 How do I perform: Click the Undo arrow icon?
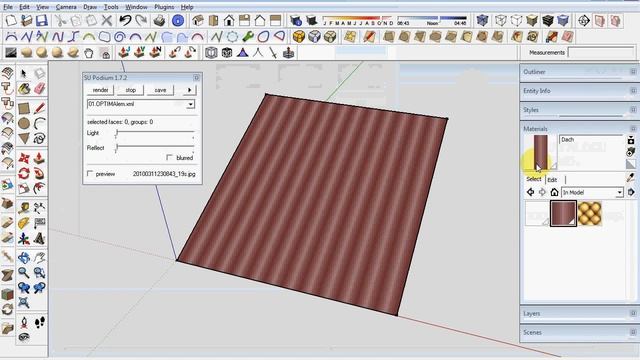(125, 20)
